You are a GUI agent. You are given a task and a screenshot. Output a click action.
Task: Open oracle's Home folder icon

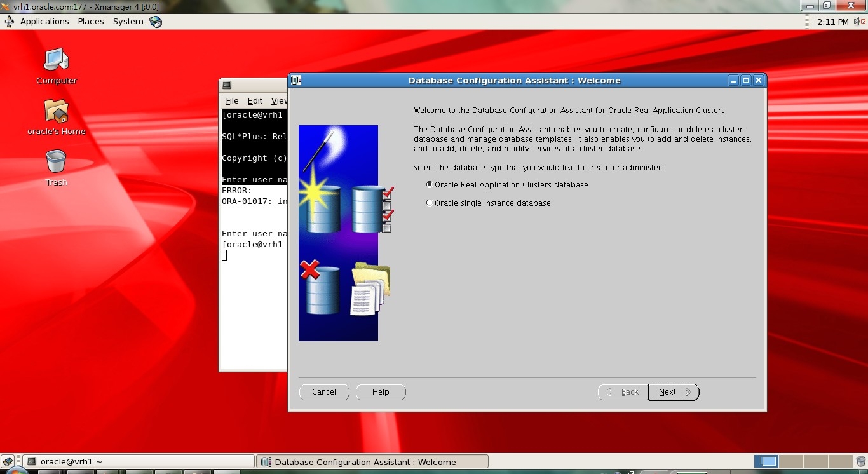(x=56, y=111)
